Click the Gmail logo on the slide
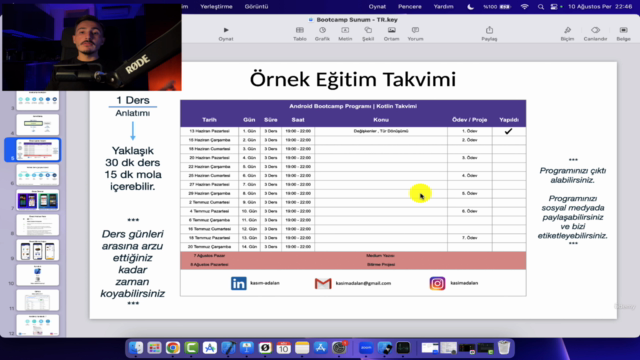 323,283
